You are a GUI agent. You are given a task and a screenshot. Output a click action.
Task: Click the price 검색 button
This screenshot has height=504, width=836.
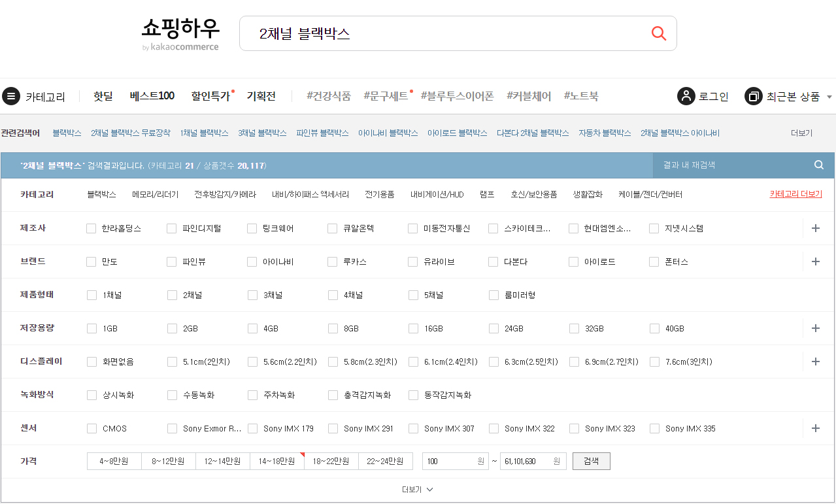(592, 461)
